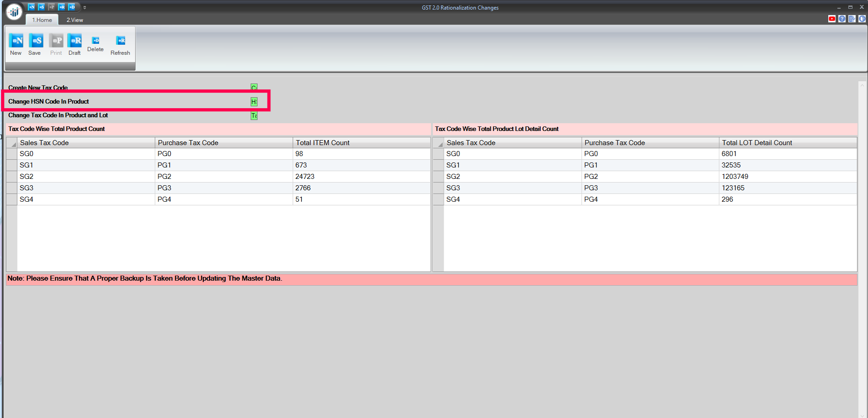Click green button beside Change Tax Code In Product and Lot
Viewport: 868px width, 418px height.
click(254, 115)
